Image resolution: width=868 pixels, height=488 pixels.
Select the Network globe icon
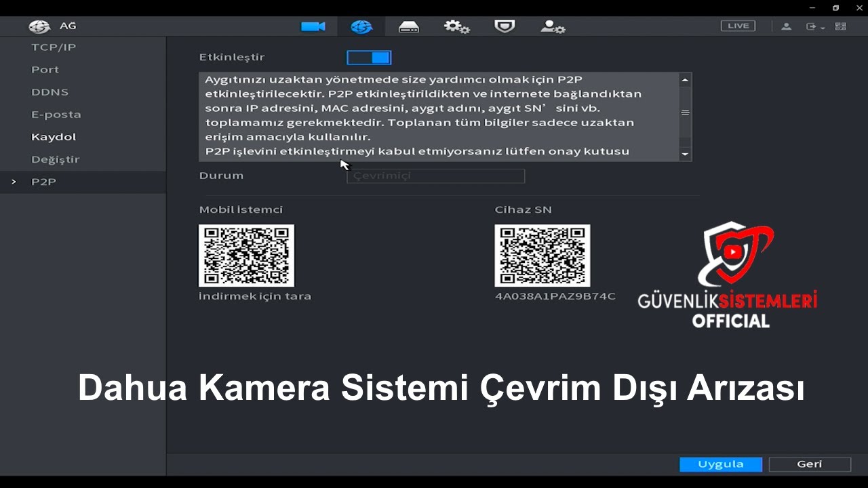(x=361, y=26)
